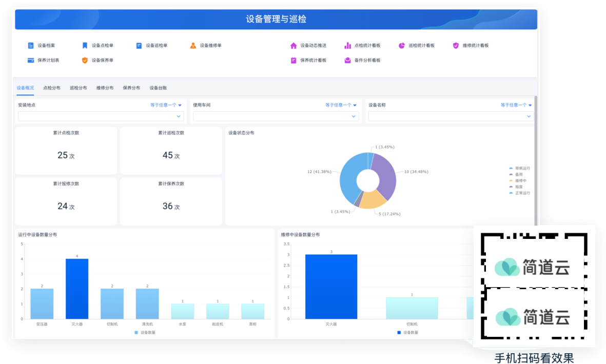Select the blue 12 (41.38%) pie slice
Image resolution: width=606 pixels, height=364 pixels.
(x=348, y=177)
